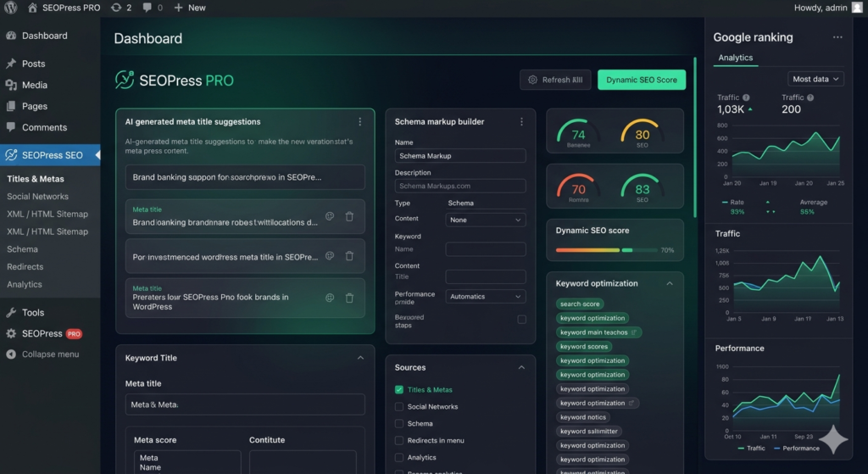Click the Refresh All button
This screenshot has height=474, width=868.
[555, 80]
